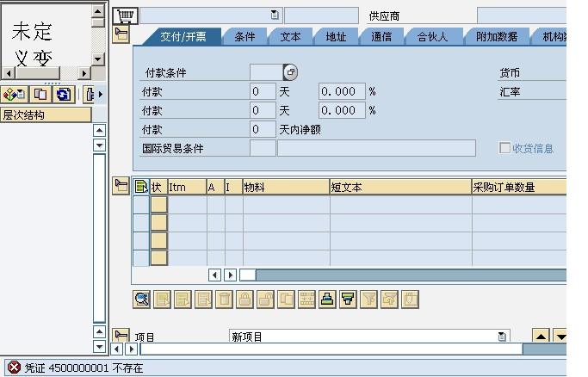This screenshot has width=588, height=377.
Task: Click the table settings icon left of 状 column
Action: 141,187
